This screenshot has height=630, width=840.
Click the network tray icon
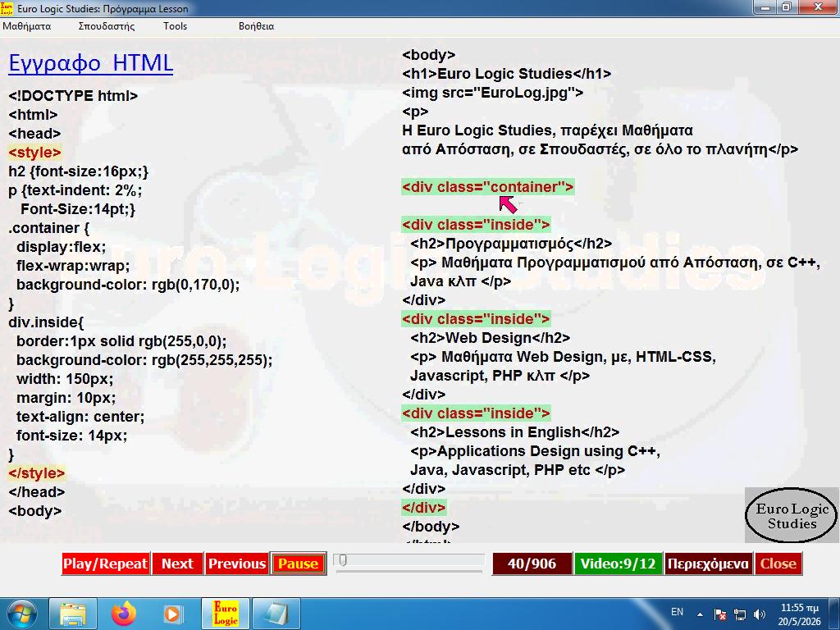coord(740,614)
